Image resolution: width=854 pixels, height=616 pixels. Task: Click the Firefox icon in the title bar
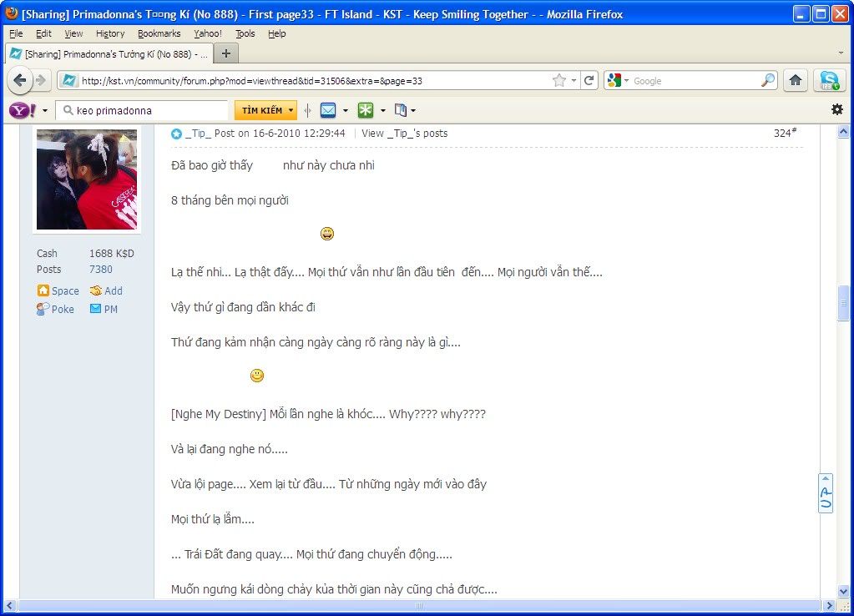coord(12,13)
